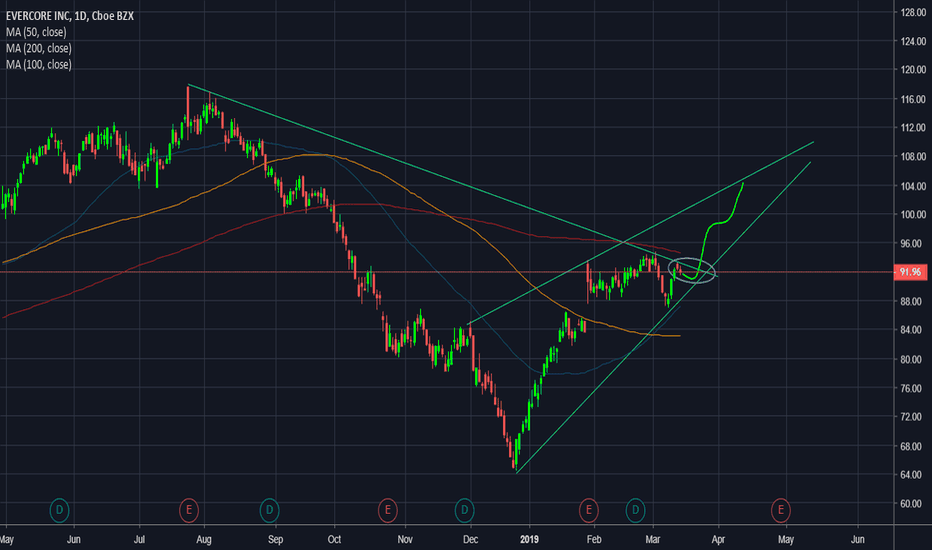Viewport: 932px width, 550px height.
Task: Click the Aug label on time axis
Action: (204, 539)
